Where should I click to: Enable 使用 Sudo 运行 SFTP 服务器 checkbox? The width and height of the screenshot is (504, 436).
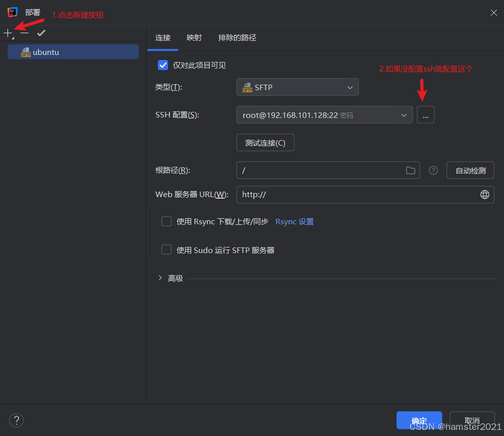pos(166,250)
